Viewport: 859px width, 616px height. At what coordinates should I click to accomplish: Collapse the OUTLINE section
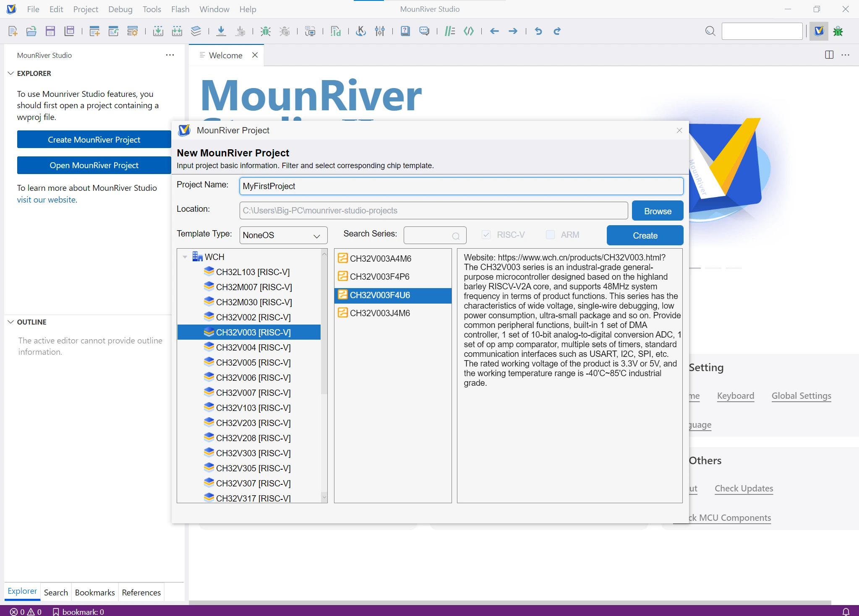click(x=11, y=322)
